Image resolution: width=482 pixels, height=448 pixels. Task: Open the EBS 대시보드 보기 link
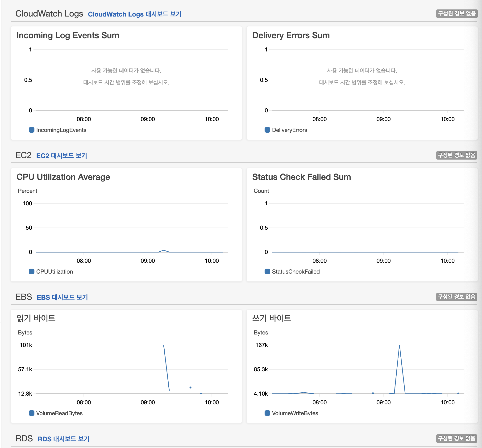point(62,297)
